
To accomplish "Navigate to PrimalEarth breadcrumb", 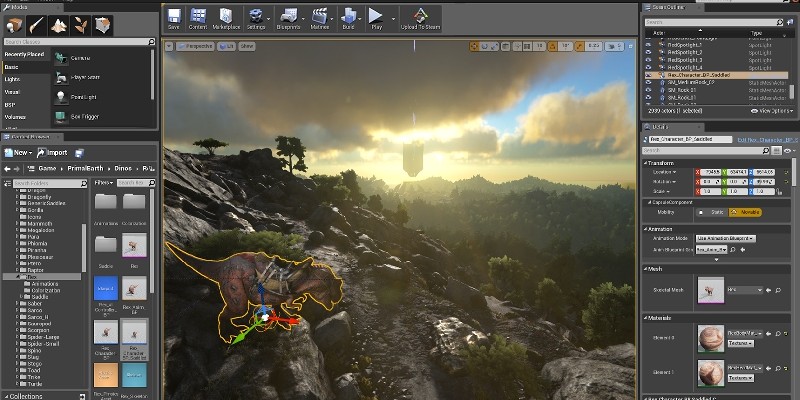I will click(x=85, y=168).
